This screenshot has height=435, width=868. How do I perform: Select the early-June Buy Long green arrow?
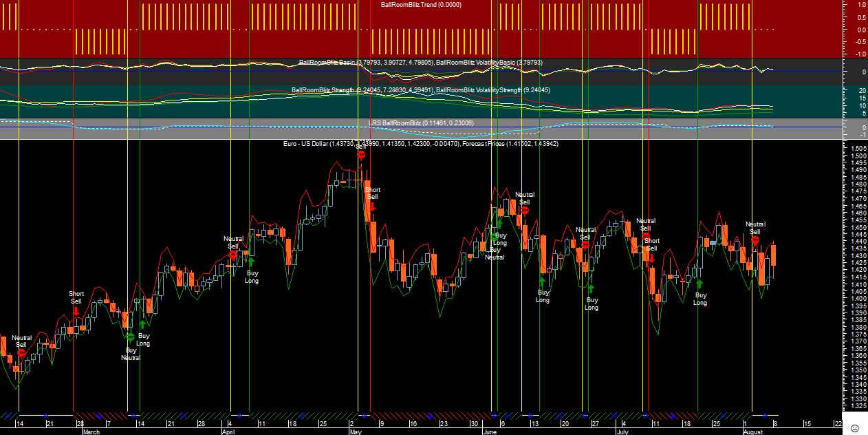(x=500, y=224)
